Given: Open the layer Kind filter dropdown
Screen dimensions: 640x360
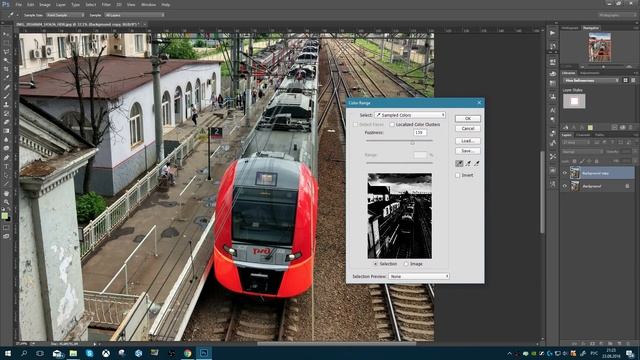Looking at the screenshot, I should [x=576, y=142].
